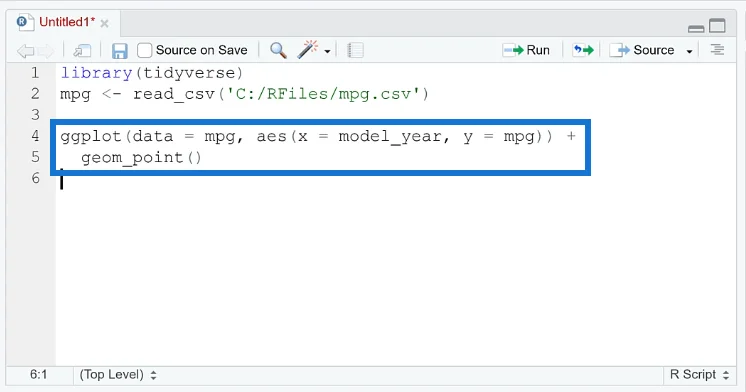746x392 pixels.
Task: Save the current document
Action: (x=119, y=50)
